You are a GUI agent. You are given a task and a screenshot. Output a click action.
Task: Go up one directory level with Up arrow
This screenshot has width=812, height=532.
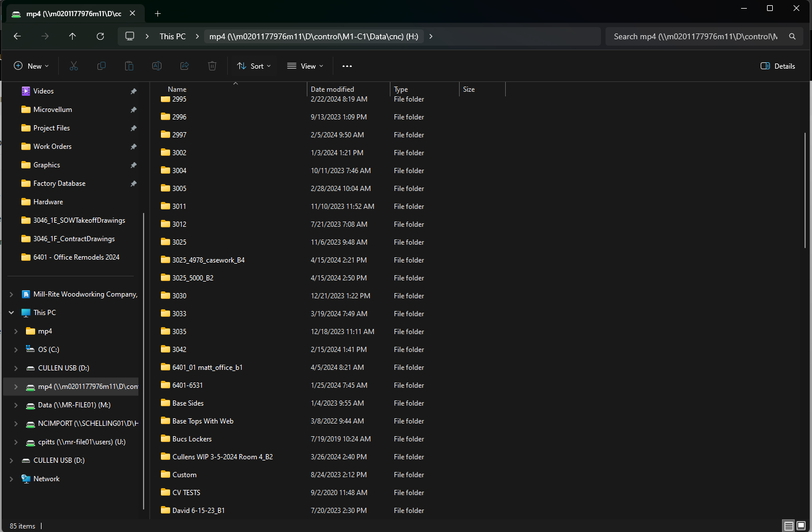tap(73, 36)
